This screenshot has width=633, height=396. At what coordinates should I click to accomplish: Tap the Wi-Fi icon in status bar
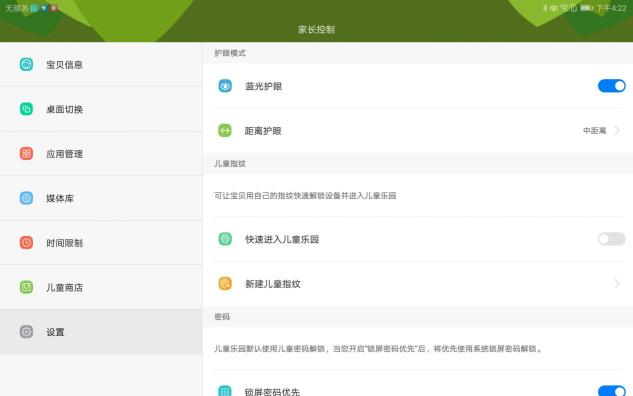[564, 8]
